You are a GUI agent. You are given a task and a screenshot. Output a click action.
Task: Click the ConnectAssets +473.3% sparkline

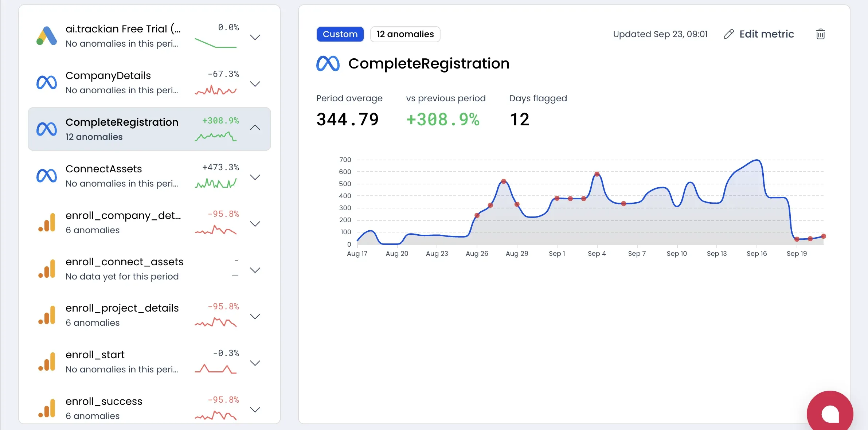[216, 183]
